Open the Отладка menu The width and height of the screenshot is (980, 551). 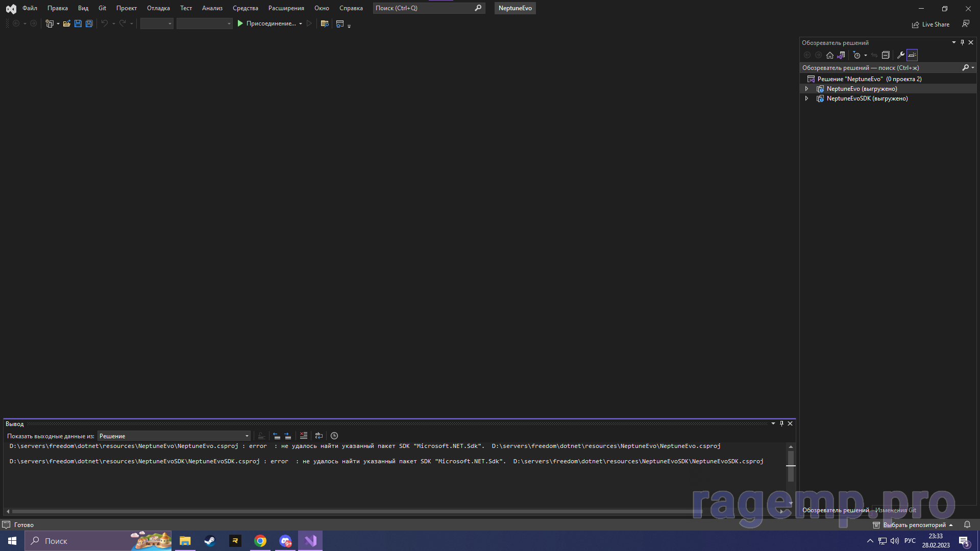point(158,8)
